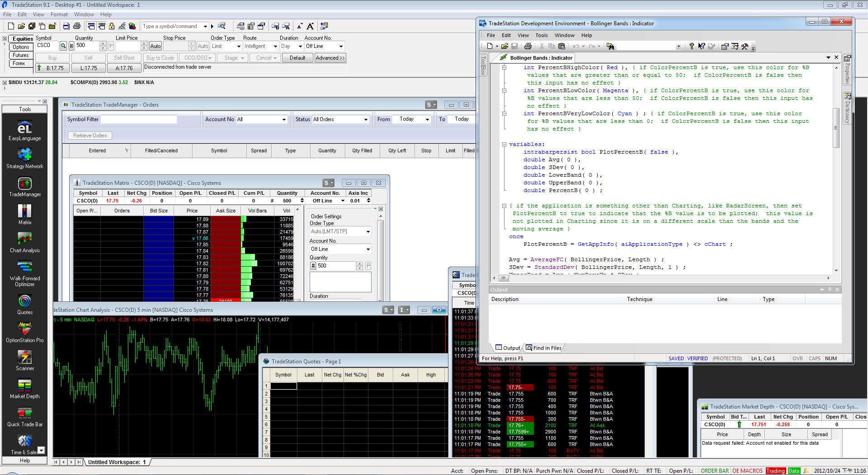Open the Duration dropdown showing Day
Viewport: 868px width, 475px height.
tap(291, 46)
